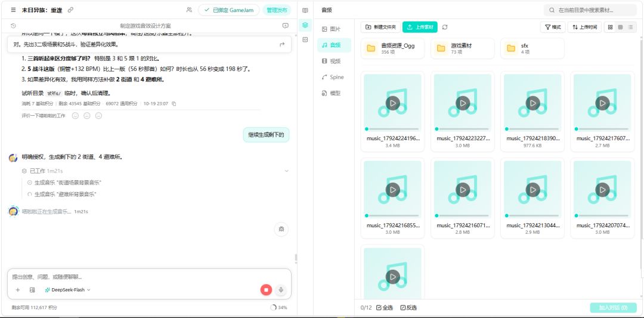Seek the music_17924213044 progress bar

[532, 216]
